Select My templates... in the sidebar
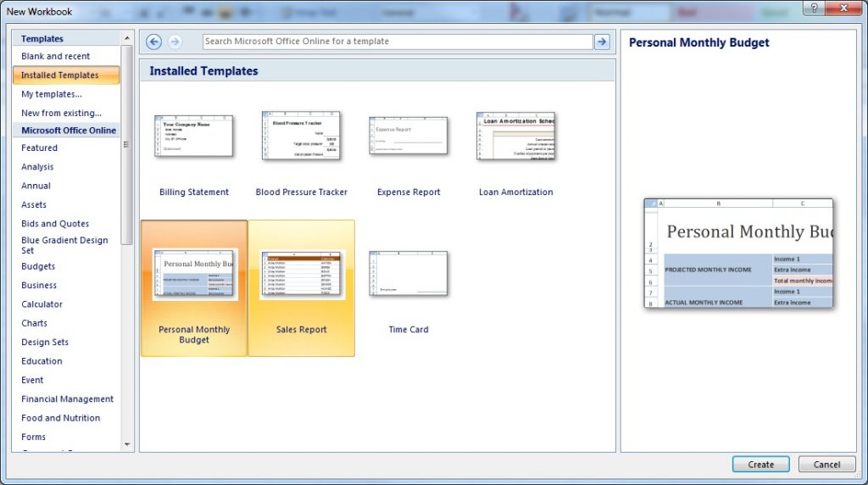868x485 pixels. click(52, 94)
